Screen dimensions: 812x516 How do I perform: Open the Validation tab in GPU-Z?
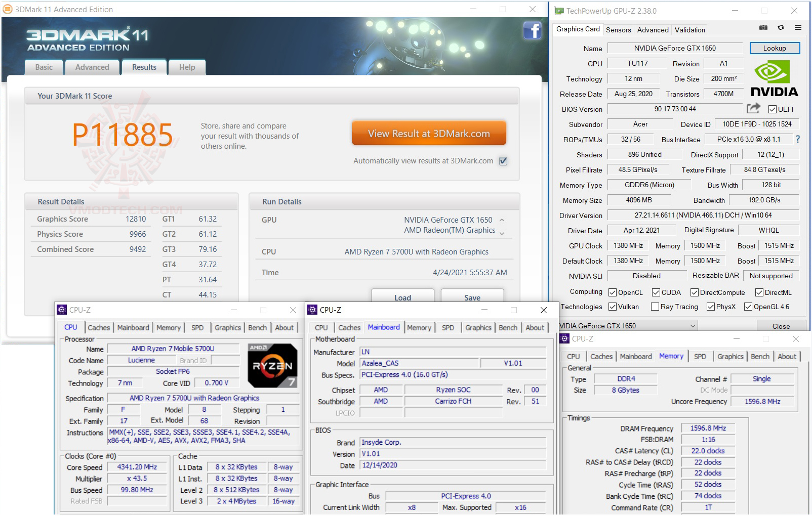(689, 30)
